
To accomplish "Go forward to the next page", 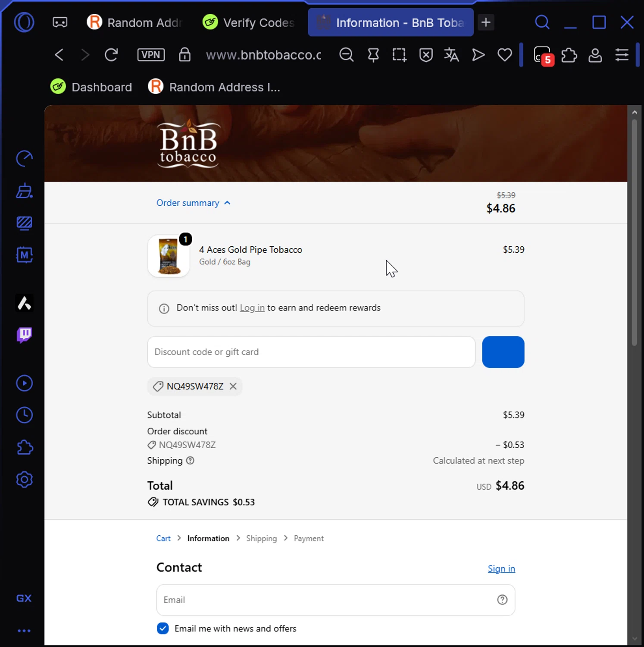I will pyautogui.click(x=85, y=55).
